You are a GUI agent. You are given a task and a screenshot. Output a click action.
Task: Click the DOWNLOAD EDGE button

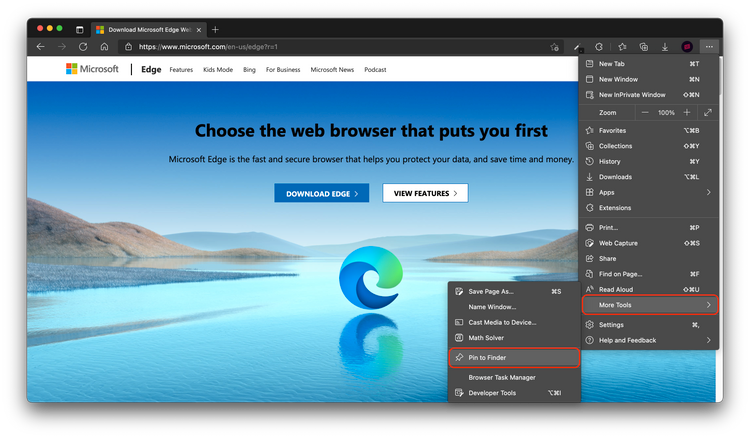coord(322,193)
